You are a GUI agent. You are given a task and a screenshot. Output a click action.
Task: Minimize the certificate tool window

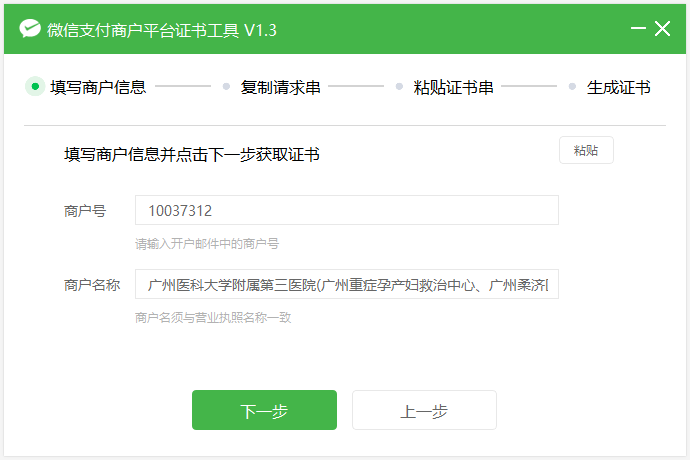point(638,29)
